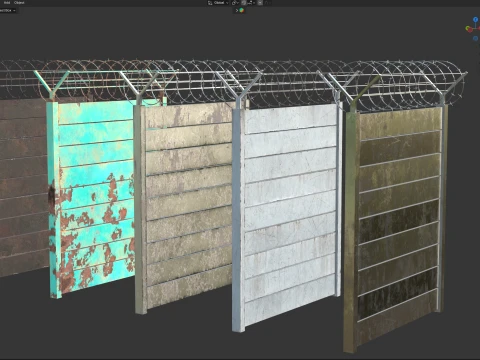Screen dimensions: 480x360
Task: Select the dark brown fence panel at left
Action: tap(23, 187)
